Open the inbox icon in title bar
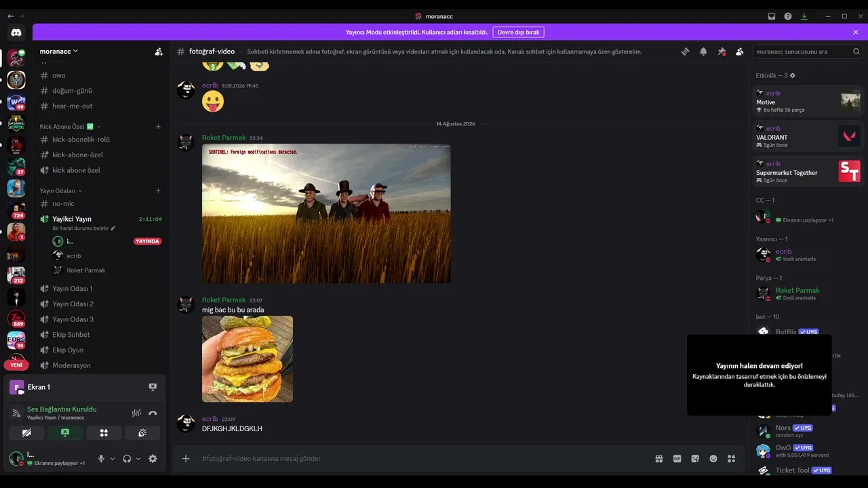Viewport: 868px width, 488px height. tap(772, 16)
